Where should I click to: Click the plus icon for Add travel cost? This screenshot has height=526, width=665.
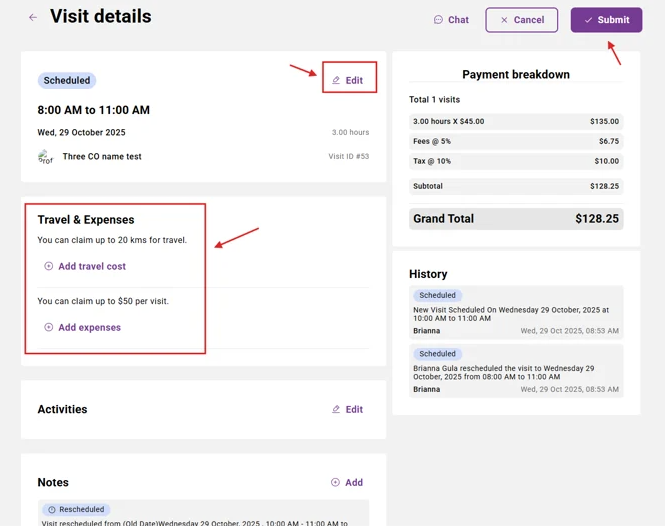49,267
